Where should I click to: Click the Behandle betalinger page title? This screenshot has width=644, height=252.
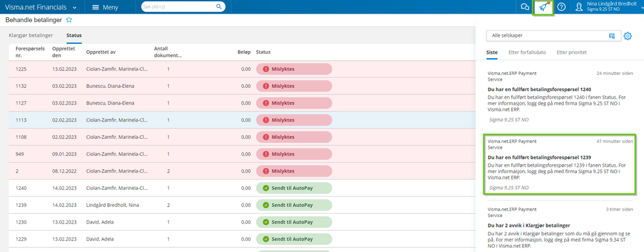click(x=34, y=20)
